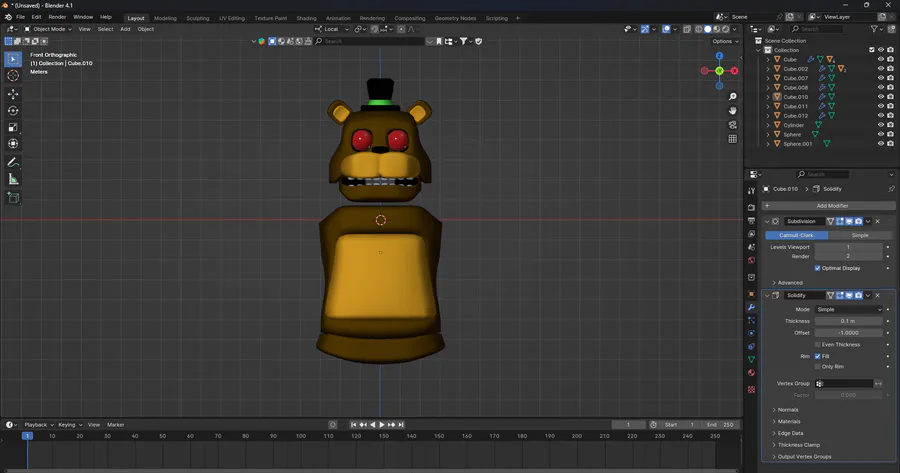Uncheck Optimal Display checkbox
The width and height of the screenshot is (900, 473).
(817, 268)
